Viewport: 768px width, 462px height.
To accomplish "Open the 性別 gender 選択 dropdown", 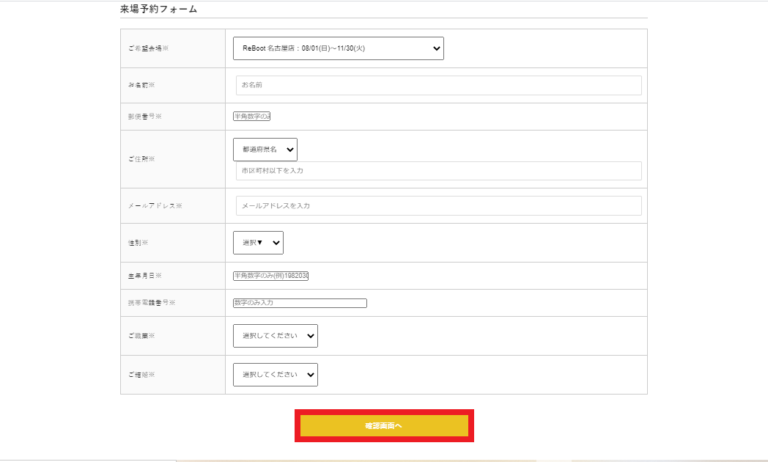I will click(x=258, y=243).
